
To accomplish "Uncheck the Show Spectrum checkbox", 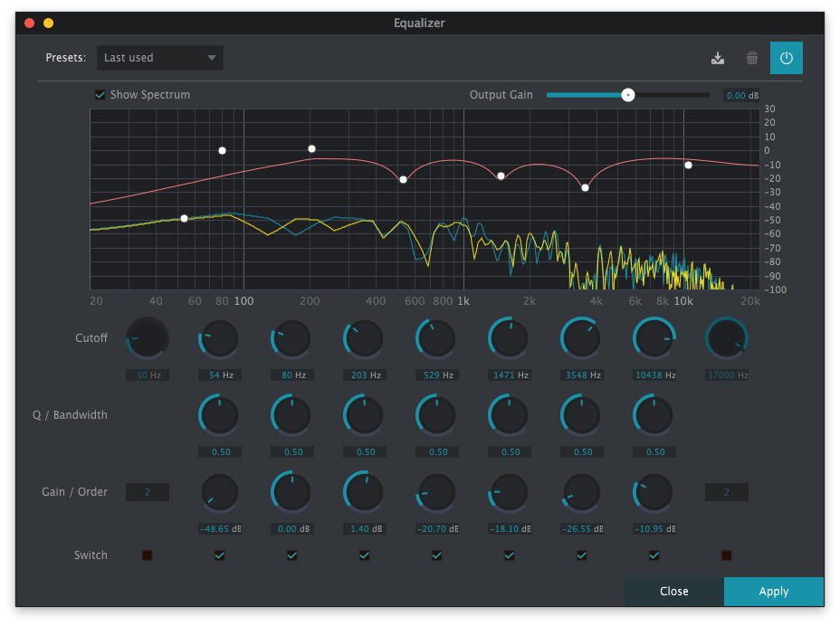I will tap(100, 95).
